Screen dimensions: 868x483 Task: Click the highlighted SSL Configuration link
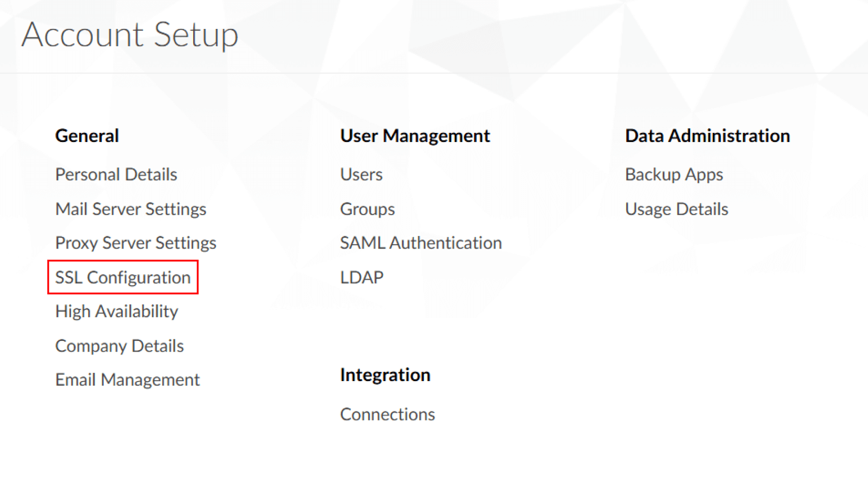pyautogui.click(x=123, y=278)
